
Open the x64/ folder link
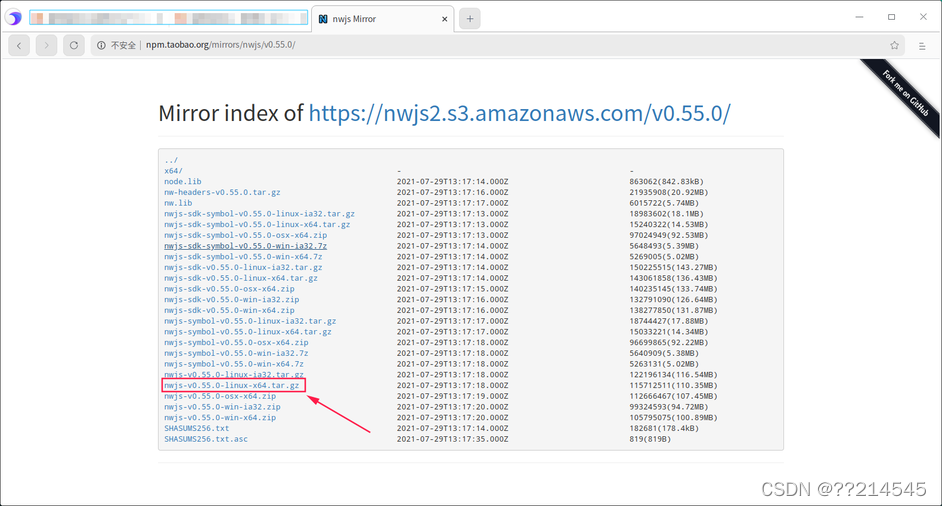(174, 171)
